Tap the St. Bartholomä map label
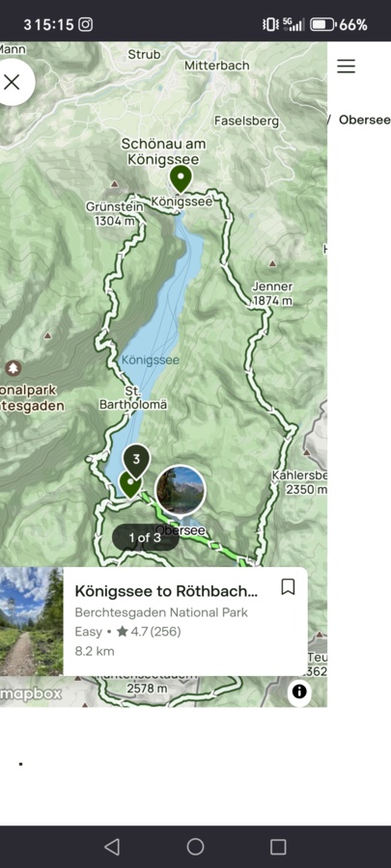This screenshot has width=391, height=868. point(133,398)
